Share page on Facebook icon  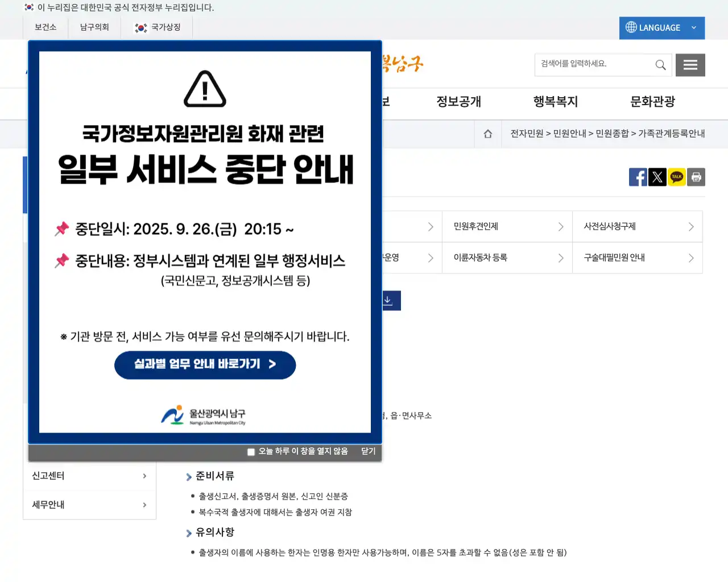click(638, 177)
